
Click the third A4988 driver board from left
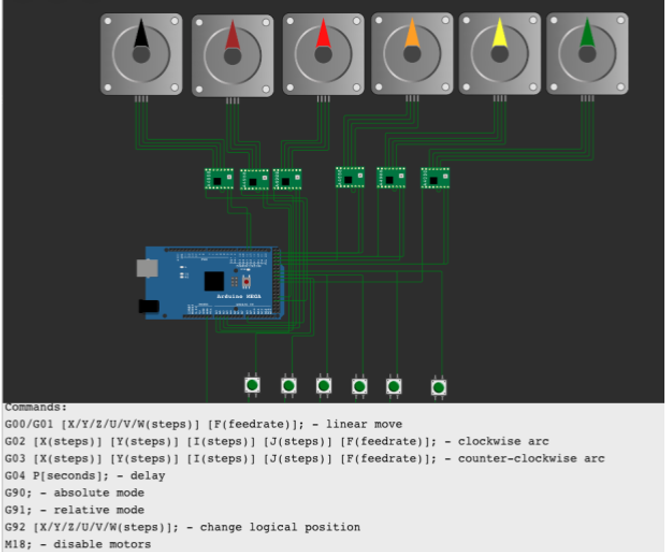tap(287, 179)
